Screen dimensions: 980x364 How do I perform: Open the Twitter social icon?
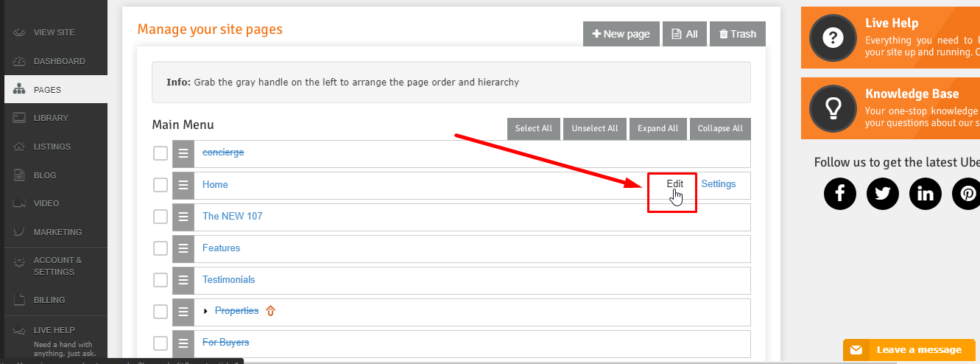pyautogui.click(x=882, y=194)
